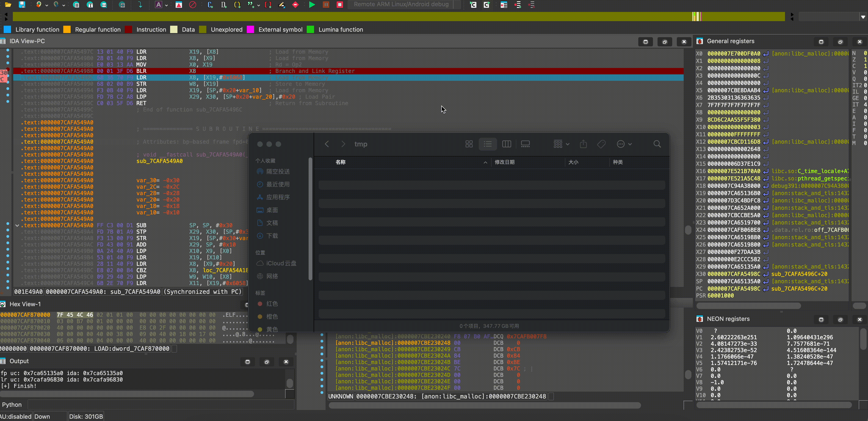Collapse sub_7CAFA549A0 function chevron

click(17, 225)
